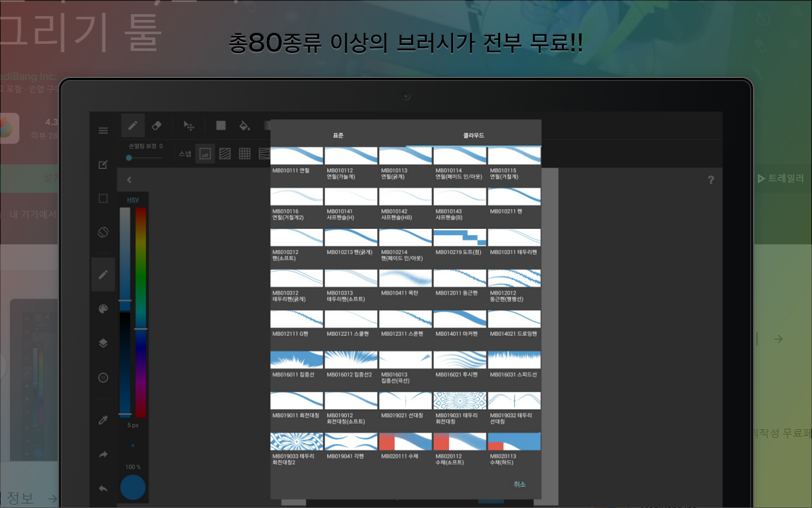Open the Paint Bucket fill tool
Viewport: 812px width, 508px height.
click(x=244, y=126)
